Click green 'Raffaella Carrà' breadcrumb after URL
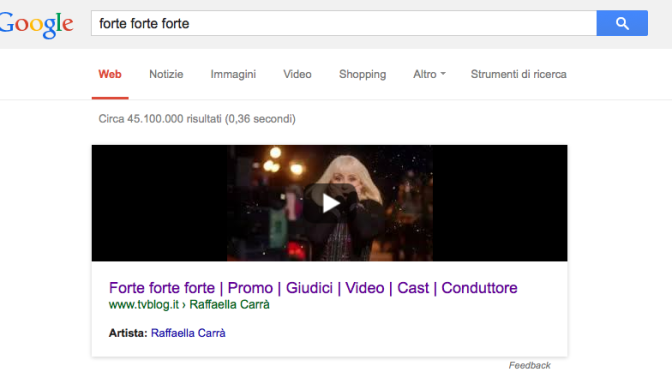This screenshot has width=672, height=372. (229, 305)
